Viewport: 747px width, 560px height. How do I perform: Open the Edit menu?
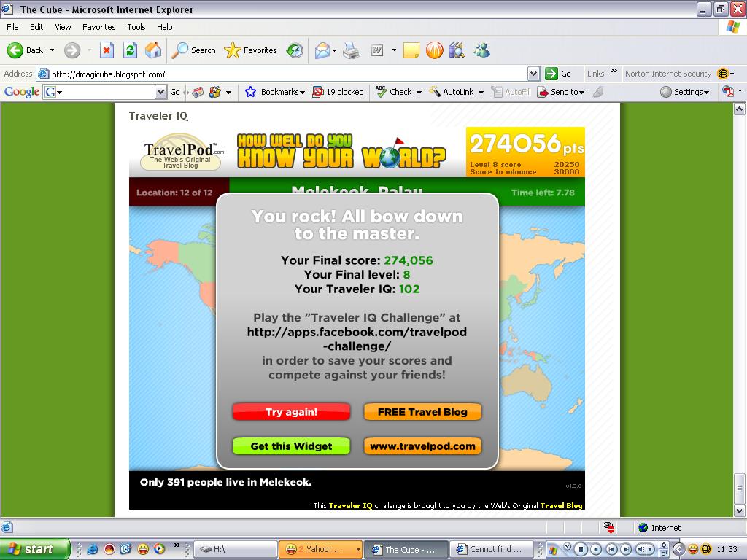pyautogui.click(x=36, y=27)
